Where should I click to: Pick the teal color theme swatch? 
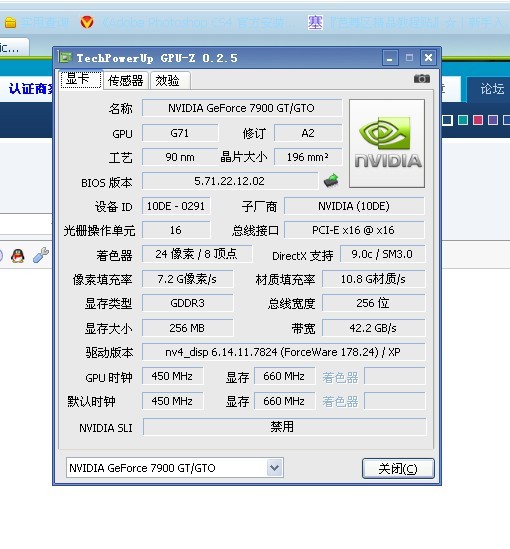coord(463,120)
